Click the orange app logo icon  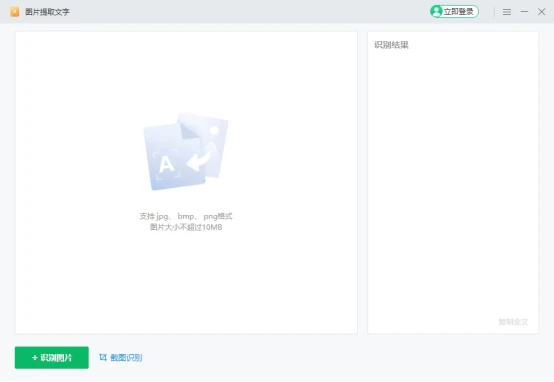[14, 12]
